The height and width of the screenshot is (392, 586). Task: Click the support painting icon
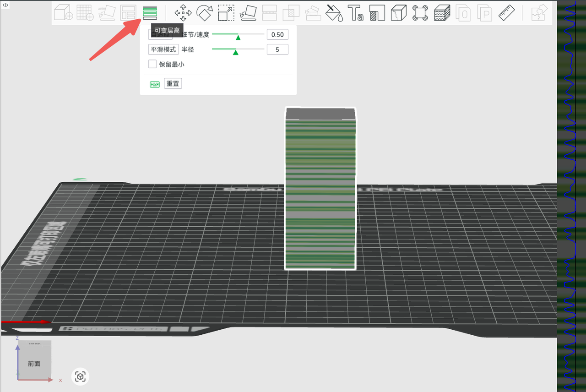[313, 12]
